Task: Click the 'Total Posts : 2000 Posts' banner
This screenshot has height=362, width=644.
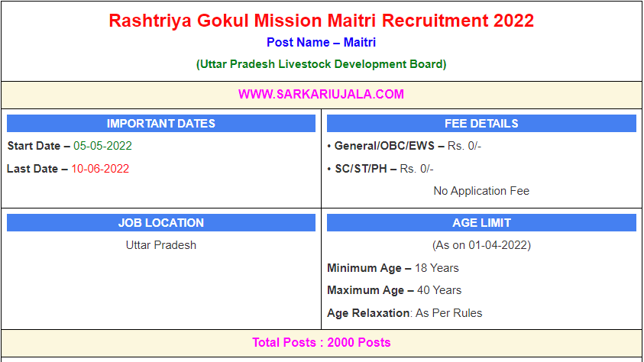Action: (x=321, y=342)
